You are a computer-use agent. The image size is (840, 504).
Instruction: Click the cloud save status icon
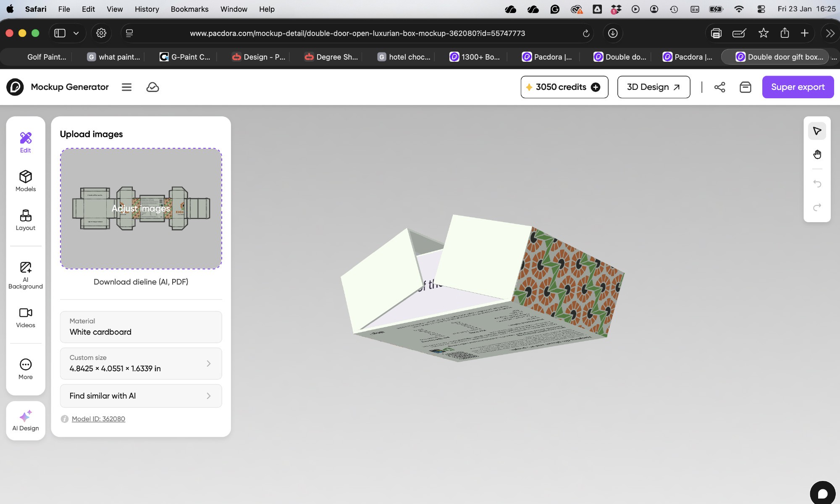152,87
